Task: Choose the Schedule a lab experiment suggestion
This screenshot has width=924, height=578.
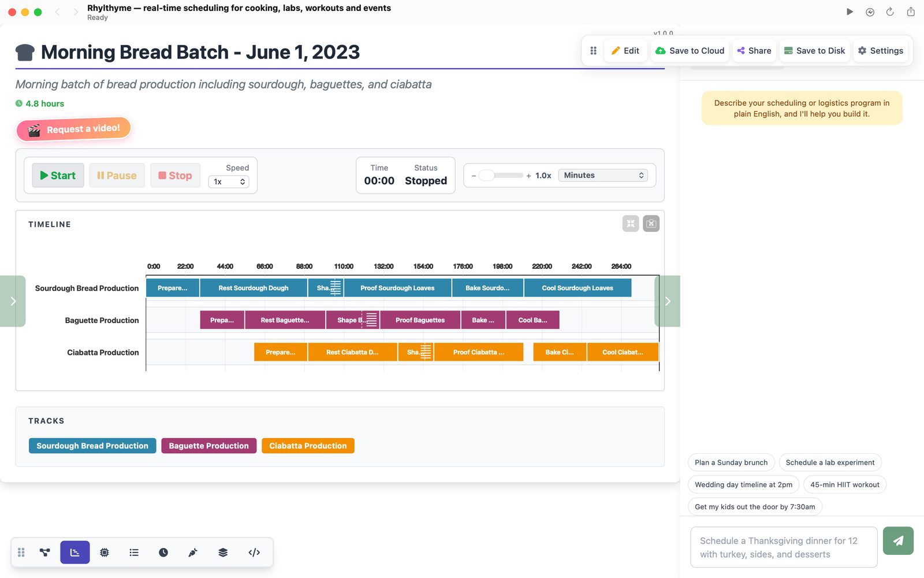Action: click(830, 462)
